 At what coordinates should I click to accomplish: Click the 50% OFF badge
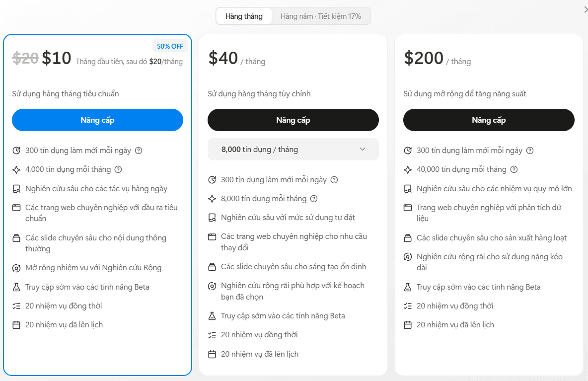[x=170, y=46]
